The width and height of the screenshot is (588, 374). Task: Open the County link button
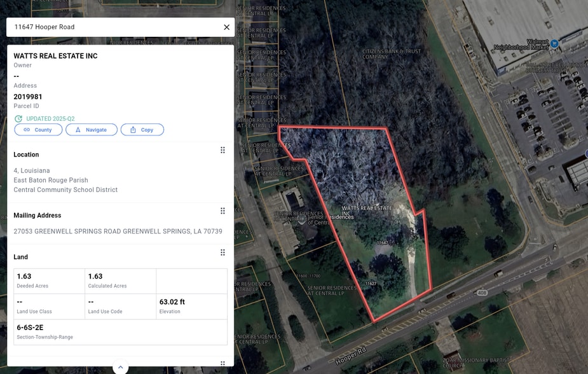(38, 130)
